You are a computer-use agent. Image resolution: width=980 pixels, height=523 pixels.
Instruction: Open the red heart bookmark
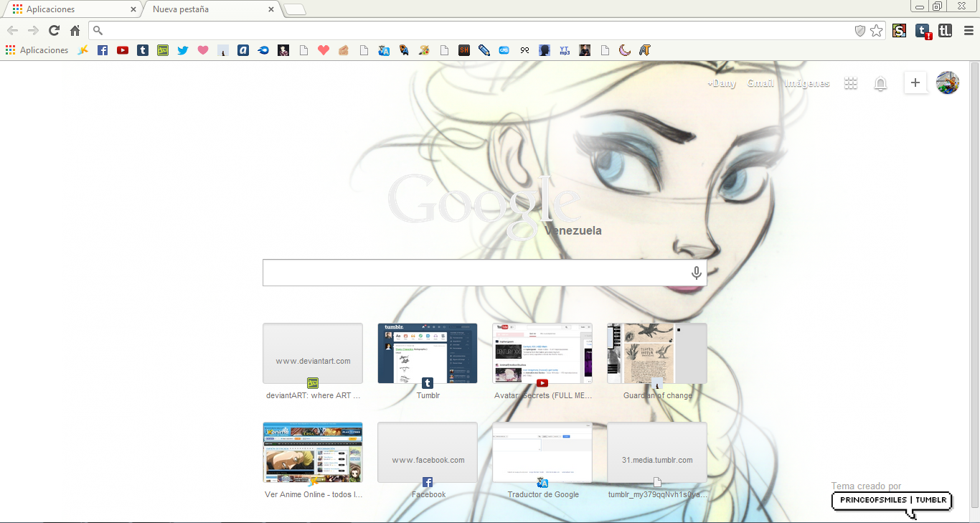tap(324, 50)
